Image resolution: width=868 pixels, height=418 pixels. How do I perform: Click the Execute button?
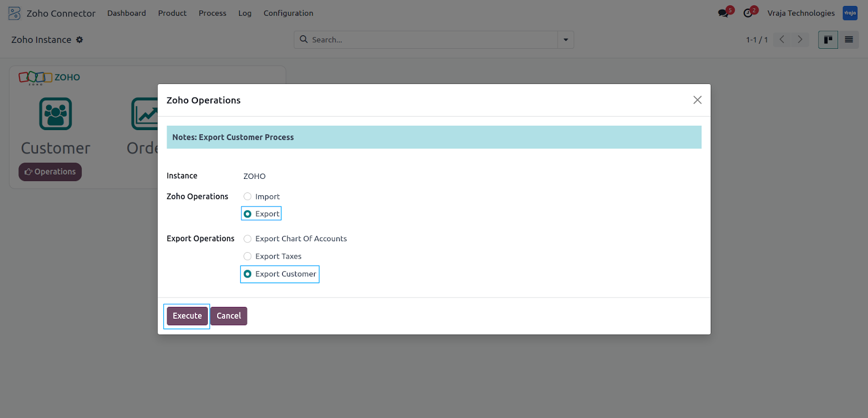tap(187, 316)
